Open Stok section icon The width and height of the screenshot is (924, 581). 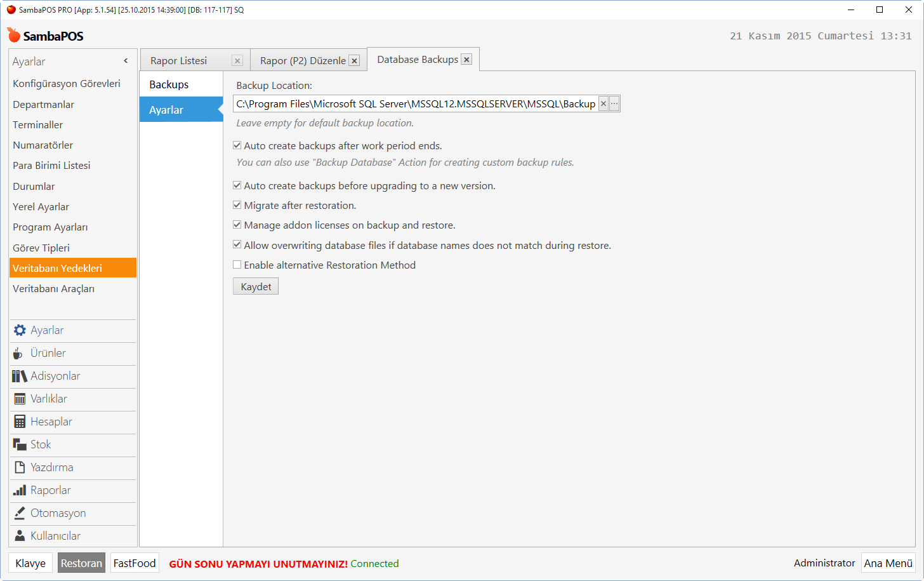(19, 445)
